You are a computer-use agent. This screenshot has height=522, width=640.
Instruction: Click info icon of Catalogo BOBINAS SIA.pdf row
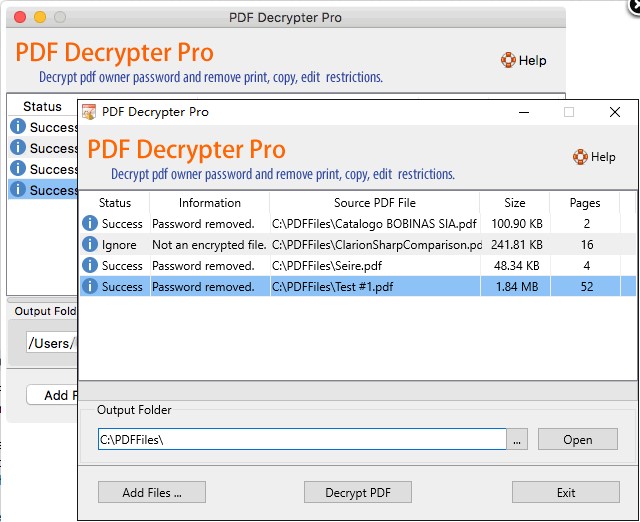[x=90, y=223]
